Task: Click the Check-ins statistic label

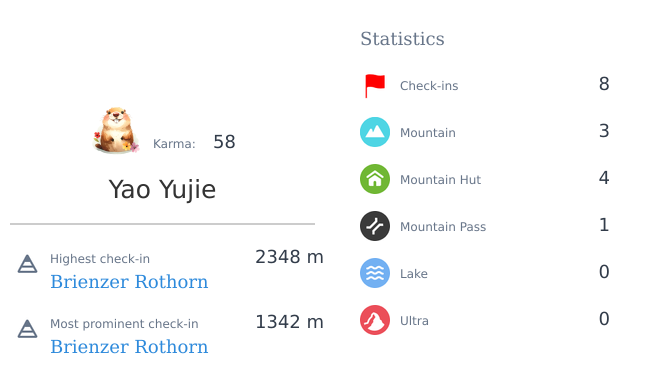Action: pyautogui.click(x=429, y=86)
